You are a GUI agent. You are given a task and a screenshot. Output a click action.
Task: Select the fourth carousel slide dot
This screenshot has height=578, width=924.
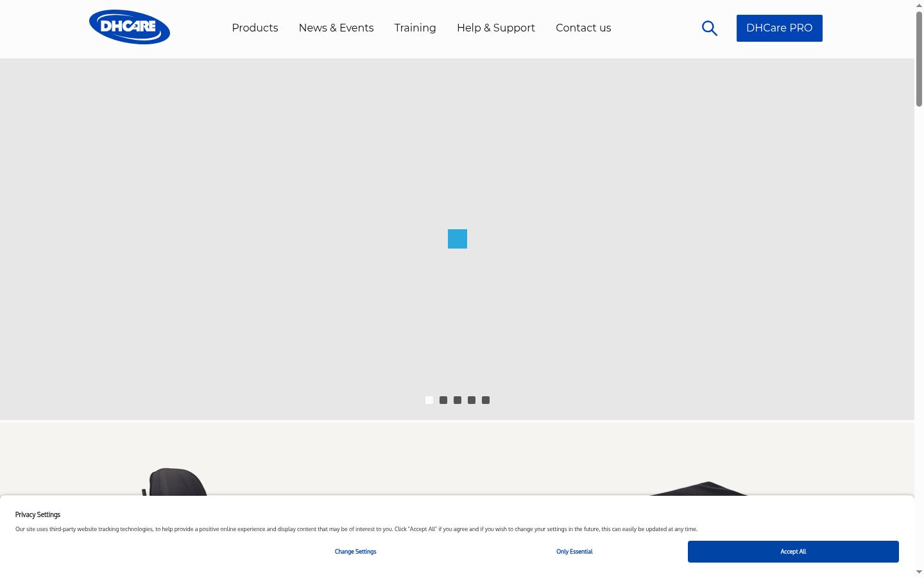(472, 400)
